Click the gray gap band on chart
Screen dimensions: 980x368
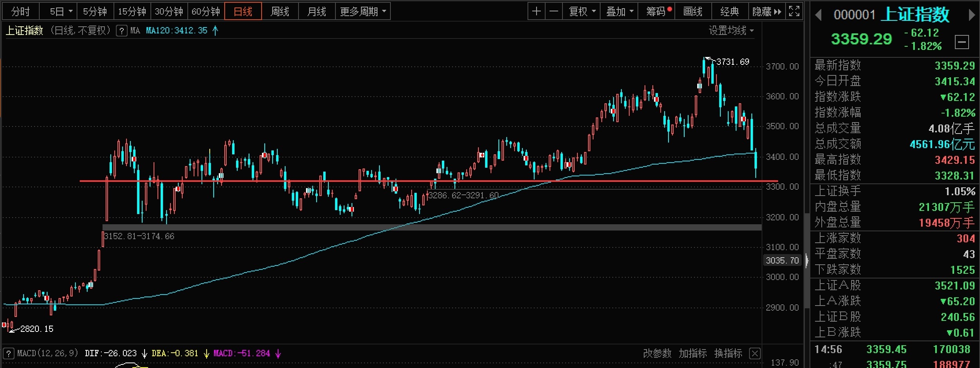pos(432,227)
